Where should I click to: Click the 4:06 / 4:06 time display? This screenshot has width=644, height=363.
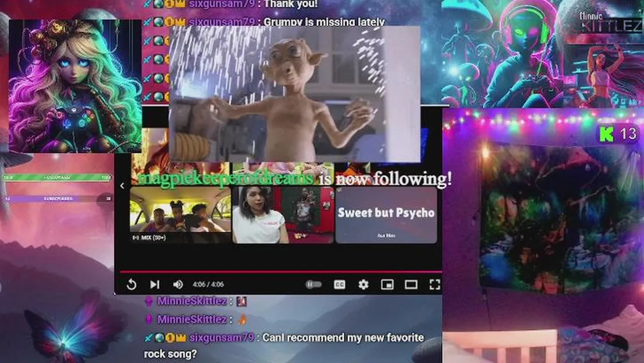(208, 284)
